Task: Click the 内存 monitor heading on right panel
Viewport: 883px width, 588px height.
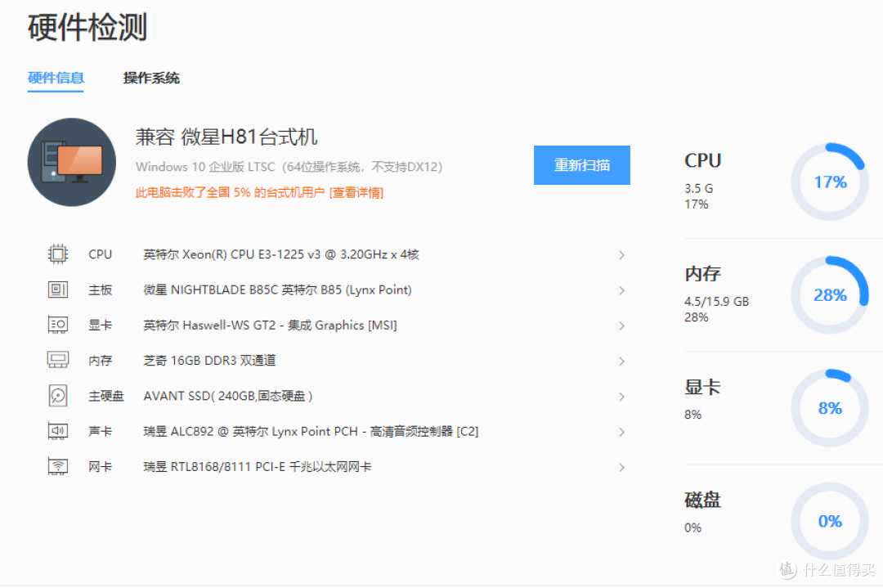Action: point(702,274)
